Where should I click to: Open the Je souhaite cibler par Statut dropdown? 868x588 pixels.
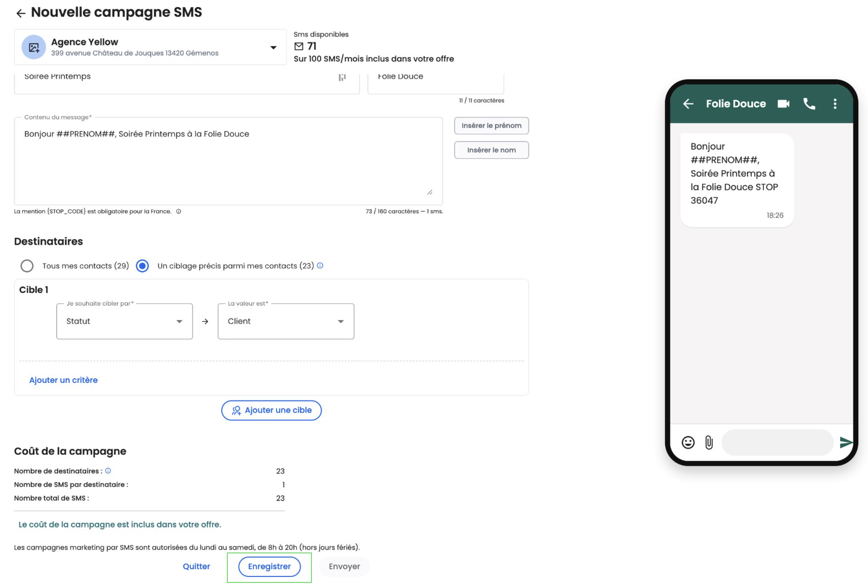coord(124,321)
